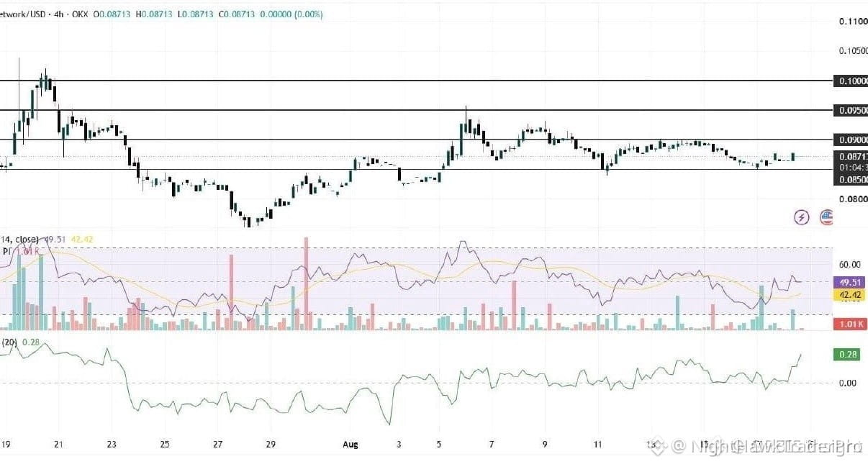Click the date 11 on the time axis
The image size is (868, 464).
[597, 444]
